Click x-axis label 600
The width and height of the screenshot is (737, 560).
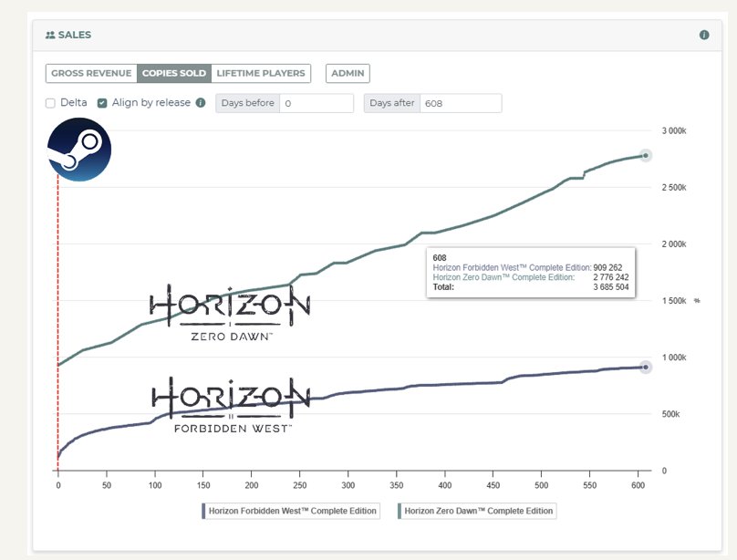coord(638,485)
